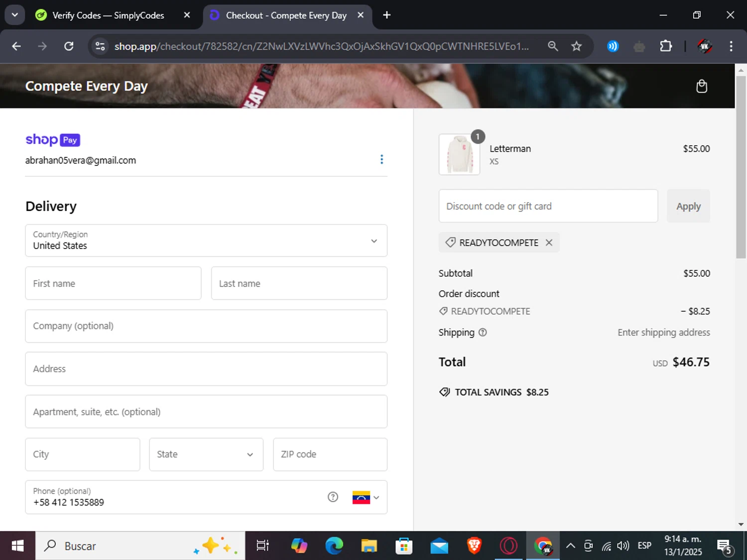
Task: Open the volume control in system tray
Action: point(623,546)
